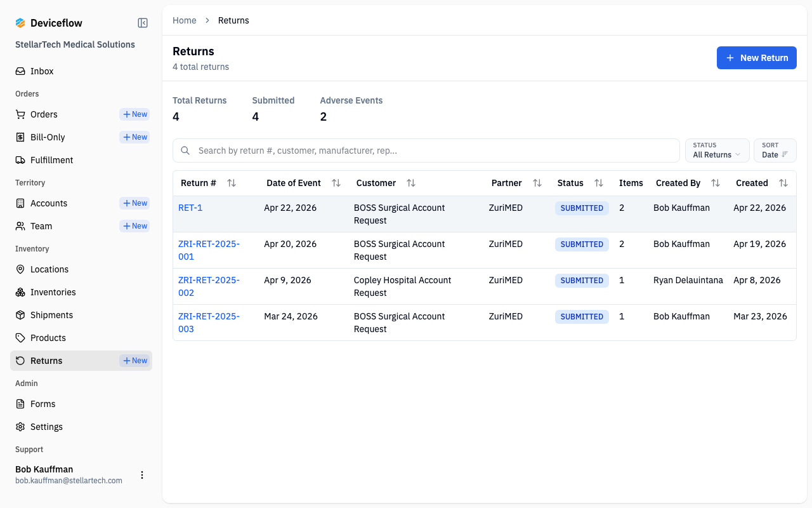Screen dimensions: 812x508
Task: Click the Inventories boxes icon
Action: [20, 292]
